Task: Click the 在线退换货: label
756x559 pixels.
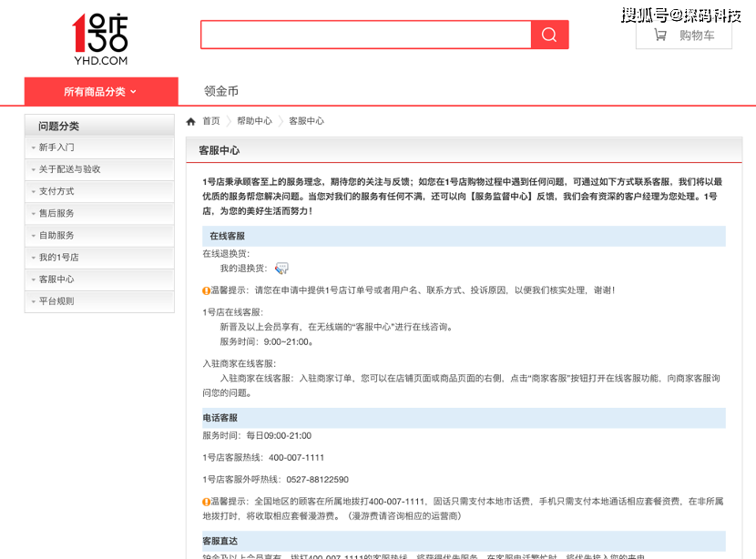Action: pos(226,254)
